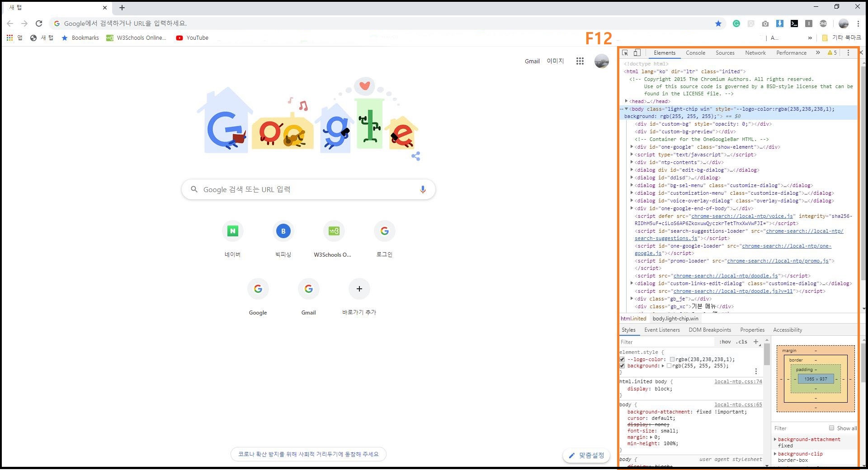Screen dimensions: 868x470
Task: Open the 빅피싱 shortcut tile
Action: [x=283, y=231]
